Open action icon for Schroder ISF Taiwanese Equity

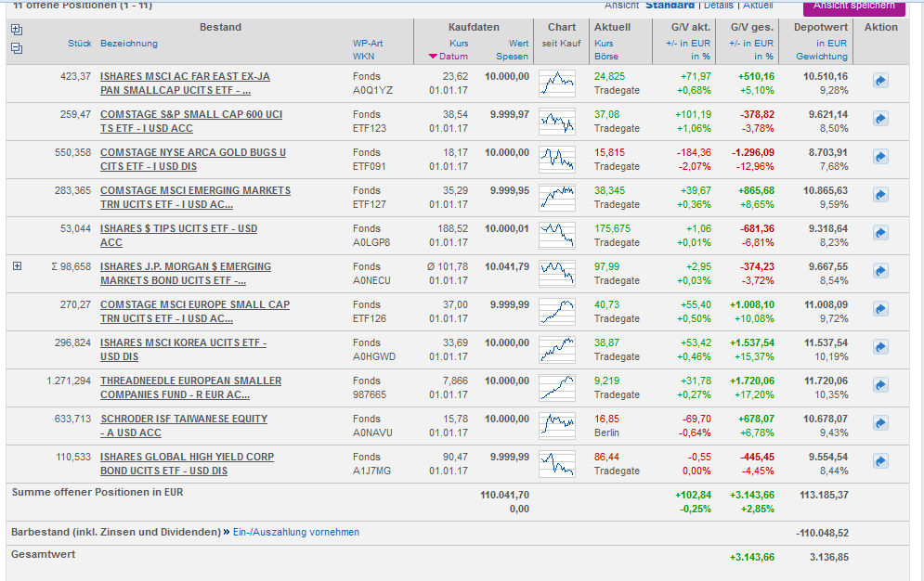pos(880,424)
